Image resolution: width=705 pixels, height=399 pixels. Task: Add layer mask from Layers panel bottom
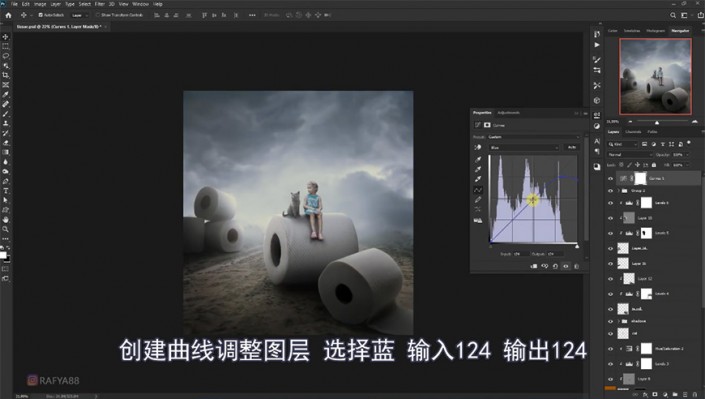click(x=655, y=395)
